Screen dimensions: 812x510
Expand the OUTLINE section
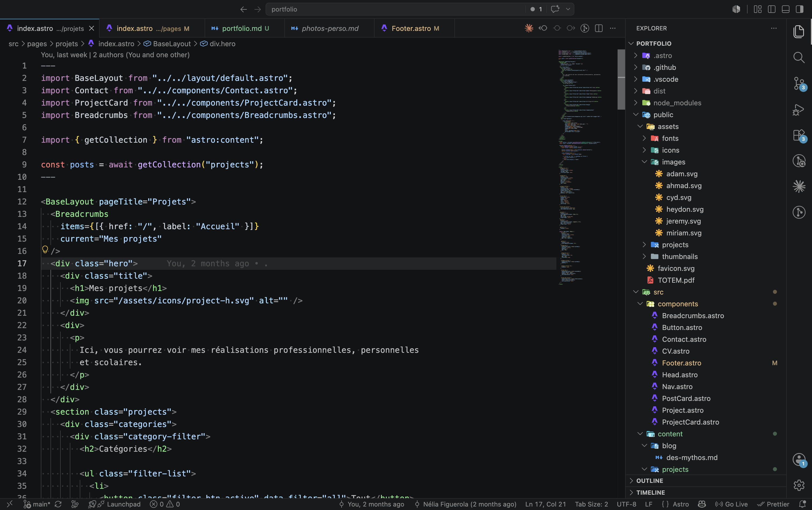coord(706,481)
